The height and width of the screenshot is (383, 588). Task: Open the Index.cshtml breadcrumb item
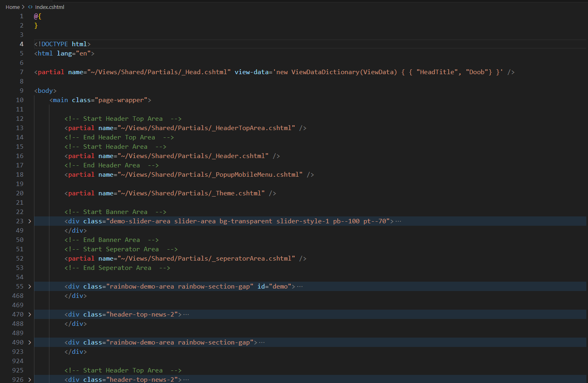49,7
